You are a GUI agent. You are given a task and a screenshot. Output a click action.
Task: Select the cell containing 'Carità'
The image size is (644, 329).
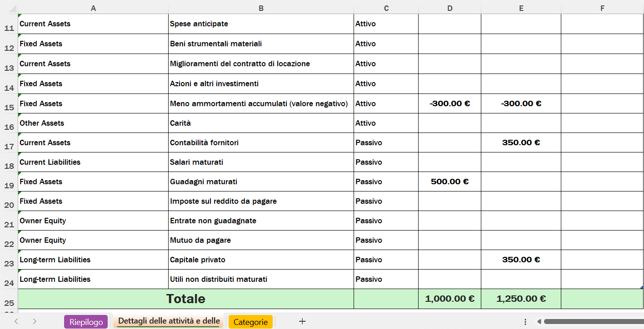tap(261, 123)
